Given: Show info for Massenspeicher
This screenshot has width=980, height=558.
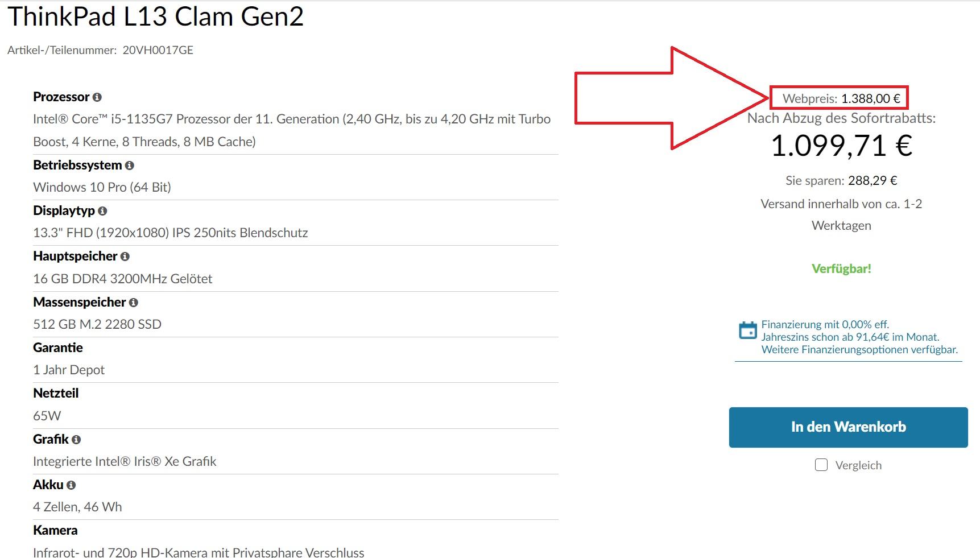Looking at the screenshot, I should pos(134,303).
